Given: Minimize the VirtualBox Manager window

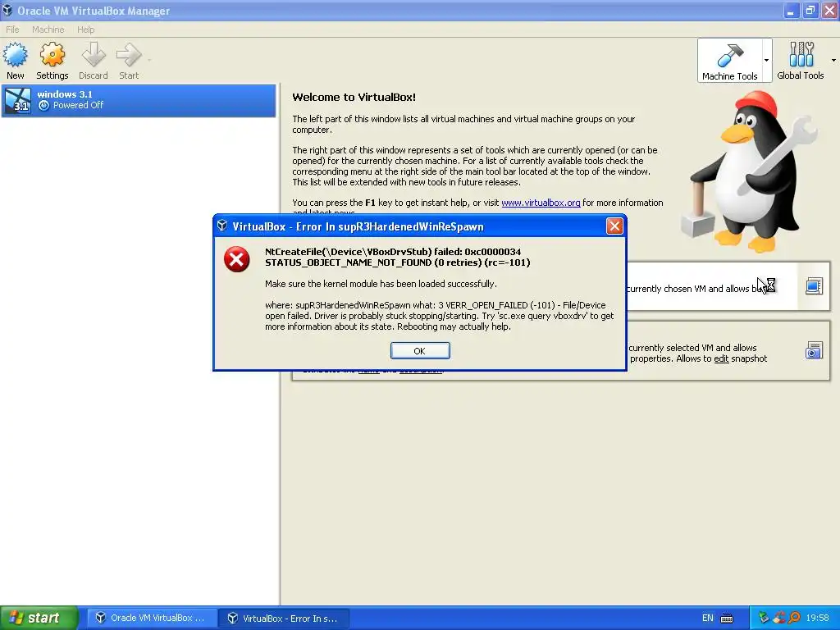Looking at the screenshot, I should [791, 11].
